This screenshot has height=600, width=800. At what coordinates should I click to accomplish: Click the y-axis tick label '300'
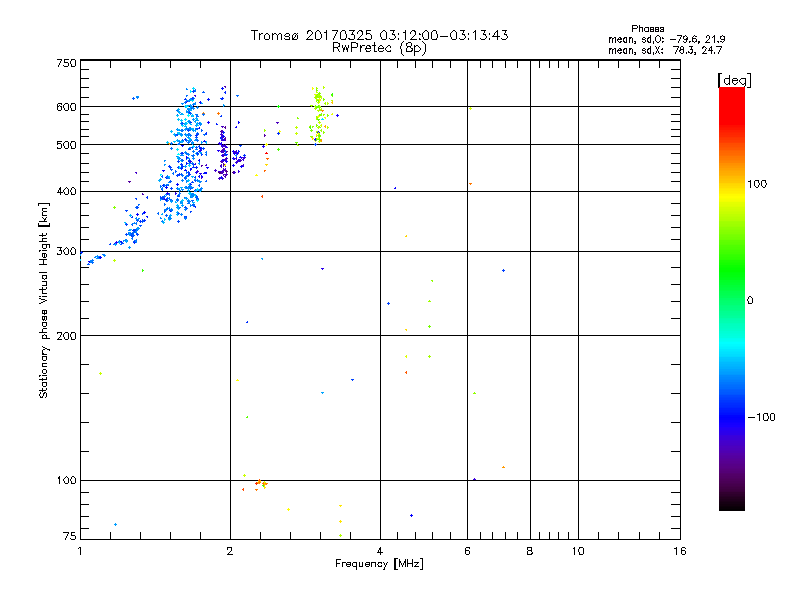pos(66,252)
